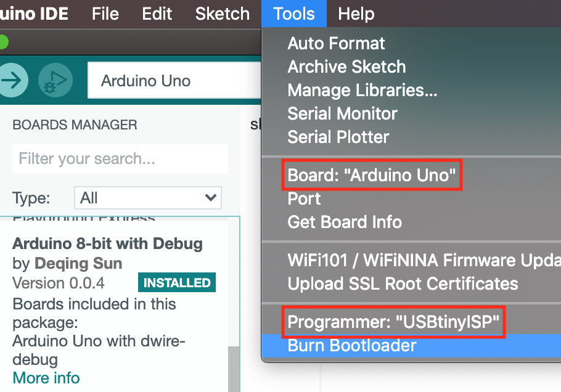Select Burn Bootloader menu item
This screenshot has height=392, width=561.
click(411, 346)
